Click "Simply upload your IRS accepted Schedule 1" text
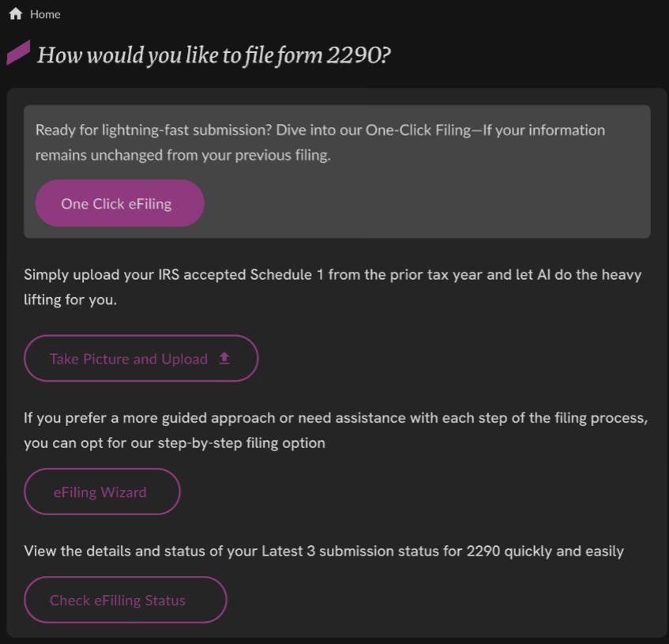This screenshot has height=644, width=669. (x=174, y=275)
